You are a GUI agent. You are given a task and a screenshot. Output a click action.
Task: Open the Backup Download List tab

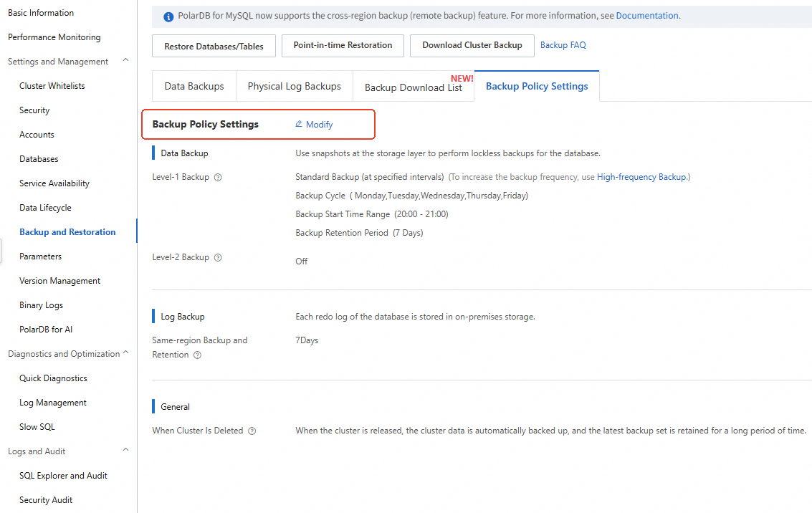(414, 87)
